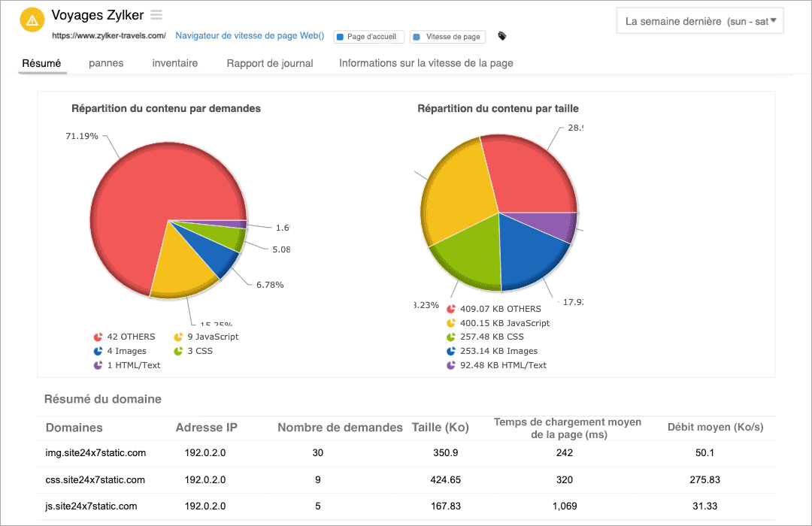Toggle the 92.48 KB HTML/Text legend entry

(451, 365)
